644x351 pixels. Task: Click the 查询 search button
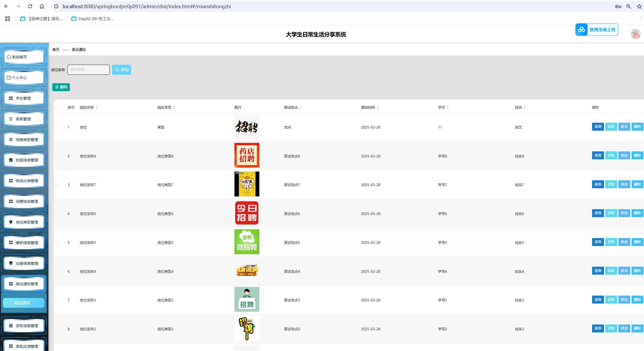(x=122, y=70)
